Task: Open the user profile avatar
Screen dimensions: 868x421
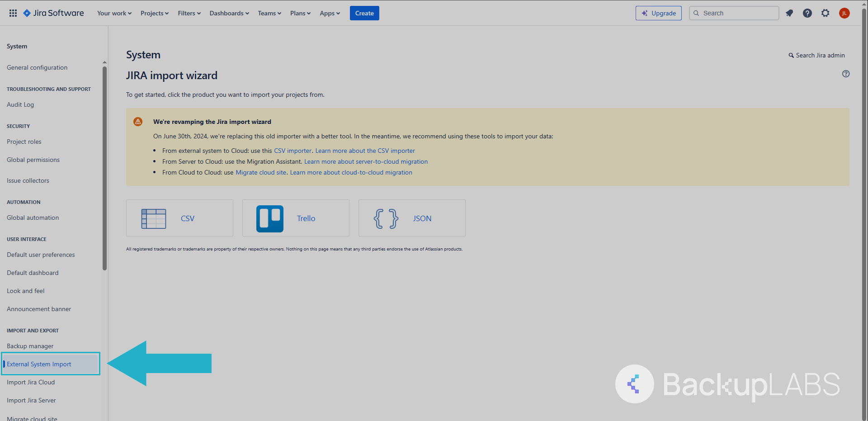Action: point(844,13)
